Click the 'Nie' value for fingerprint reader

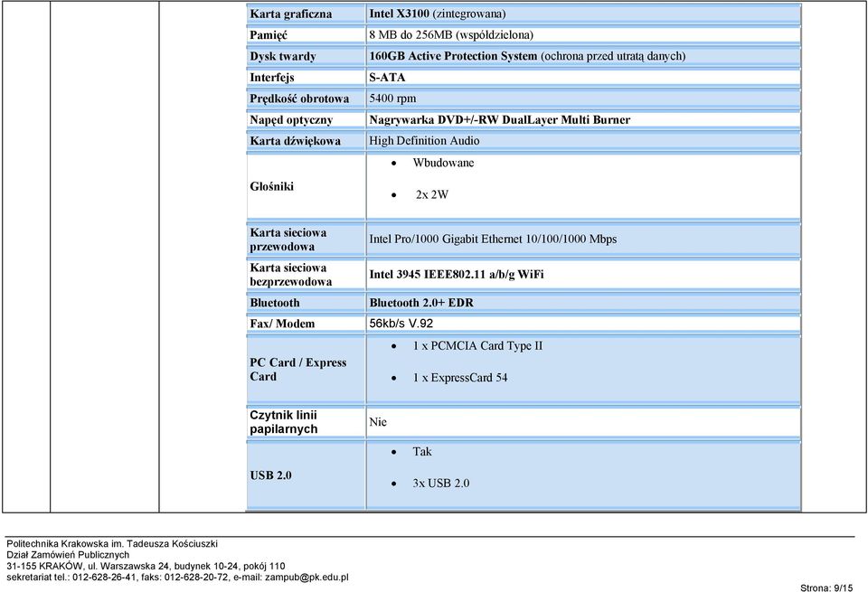(x=378, y=421)
